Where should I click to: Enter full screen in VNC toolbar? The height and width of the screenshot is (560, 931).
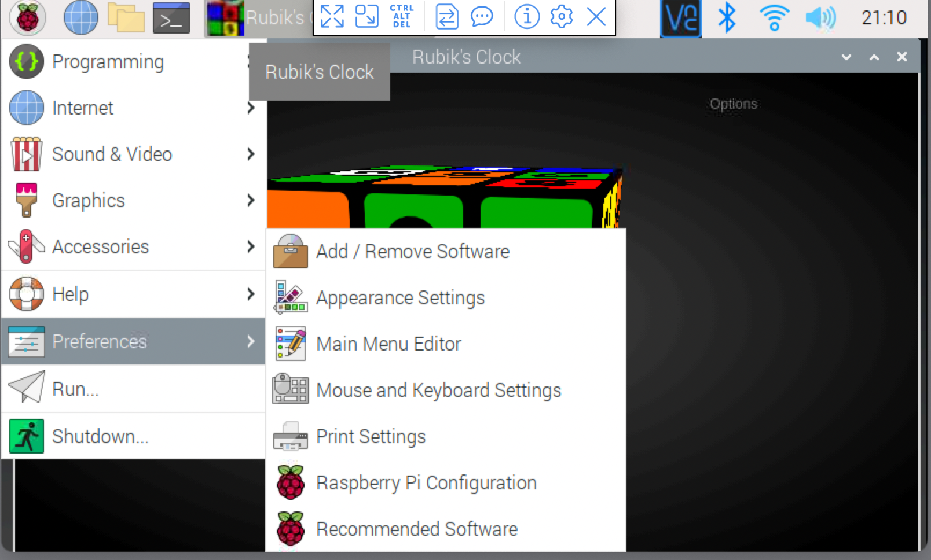(x=332, y=17)
